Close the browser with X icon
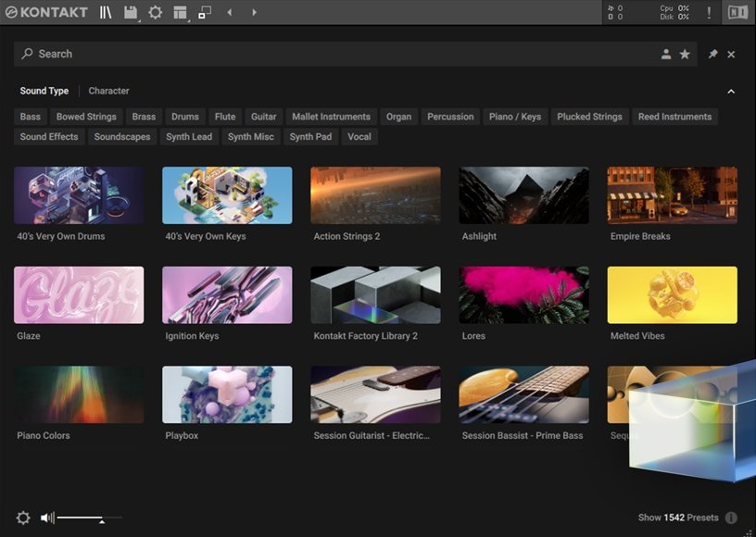The width and height of the screenshot is (756, 537). (x=731, y=55)
